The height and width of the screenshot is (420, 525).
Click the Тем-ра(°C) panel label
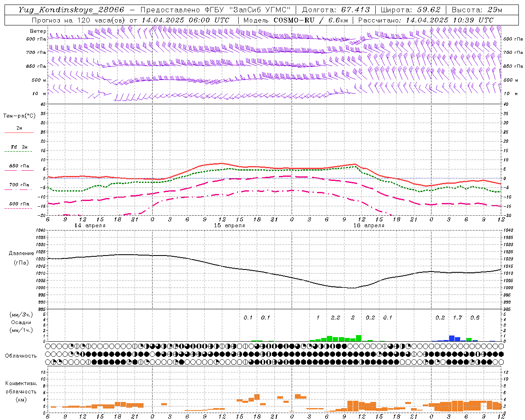tap(19, 116)
